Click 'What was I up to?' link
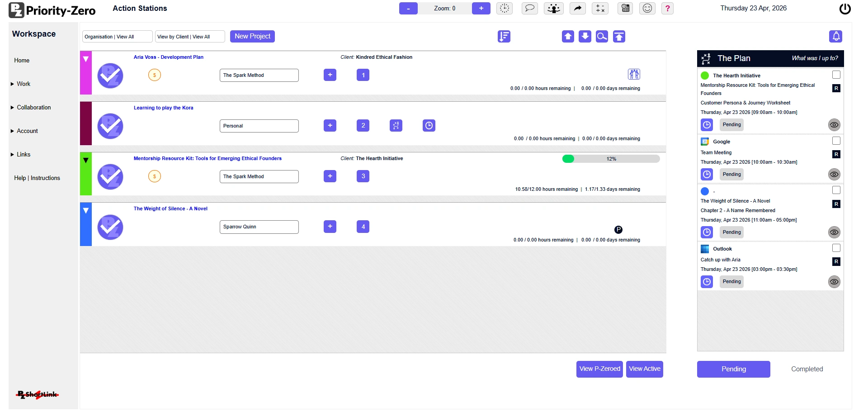This screenshot has height=412, width=868. pos(815,58)
